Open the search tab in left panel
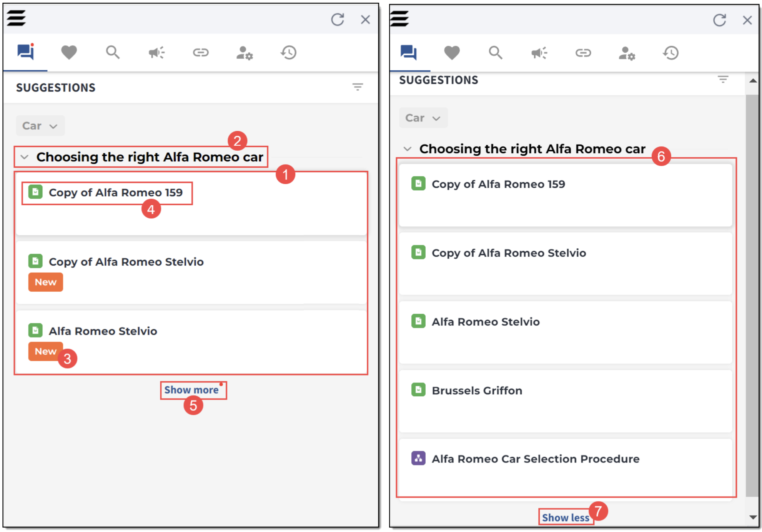762x532 pixels. 113,52
